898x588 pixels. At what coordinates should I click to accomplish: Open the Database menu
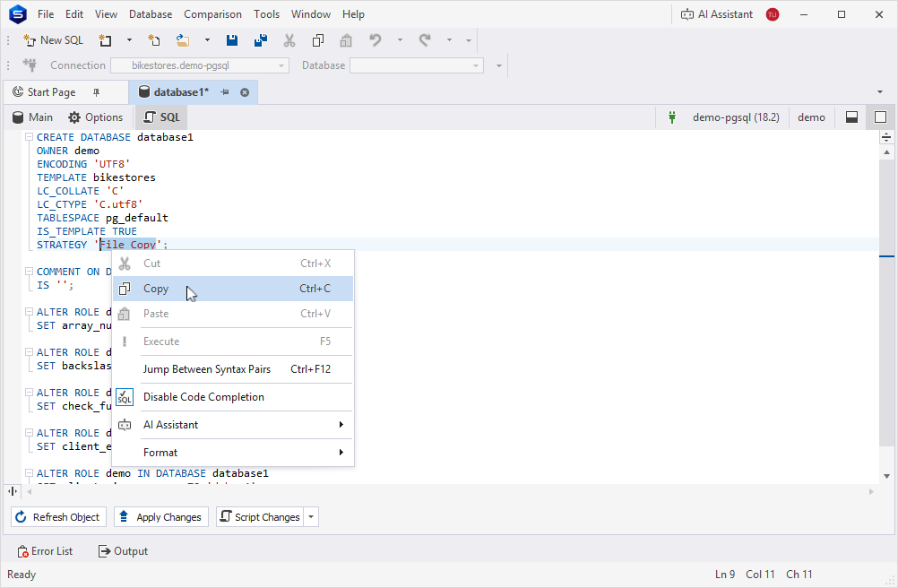pos(151,14)
